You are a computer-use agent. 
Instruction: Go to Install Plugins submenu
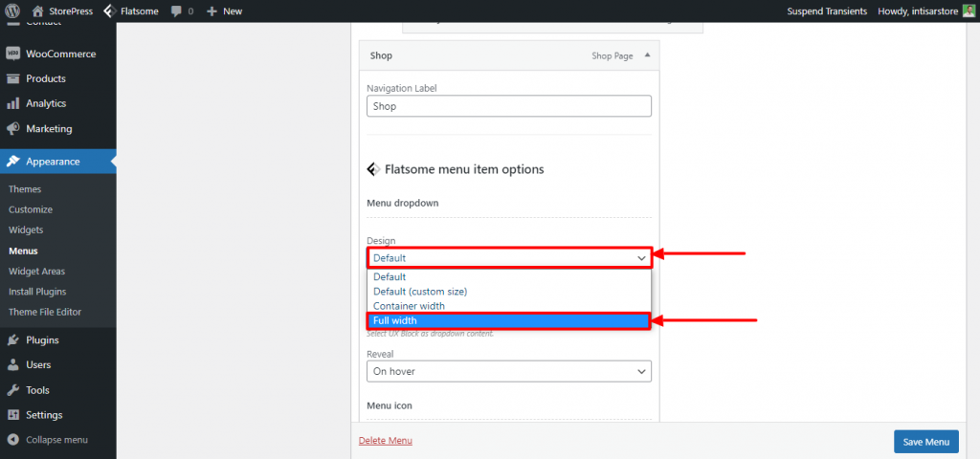(x=37, y=292)
